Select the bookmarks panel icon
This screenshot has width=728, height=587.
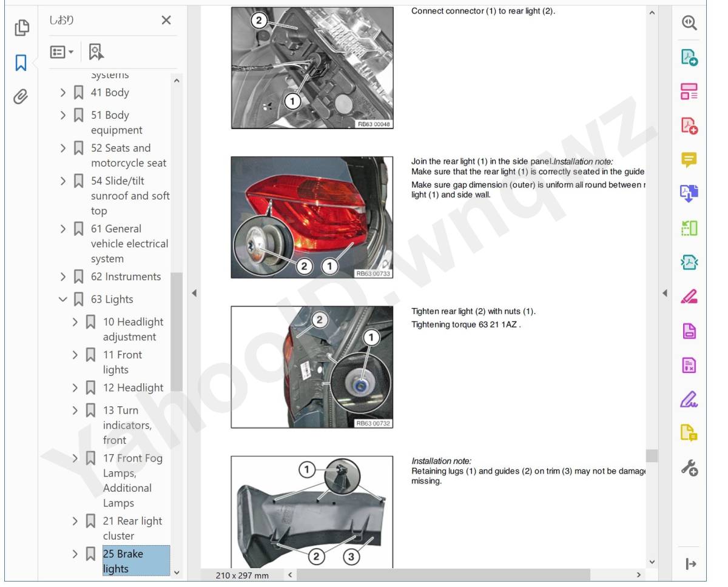click(21, 62)
